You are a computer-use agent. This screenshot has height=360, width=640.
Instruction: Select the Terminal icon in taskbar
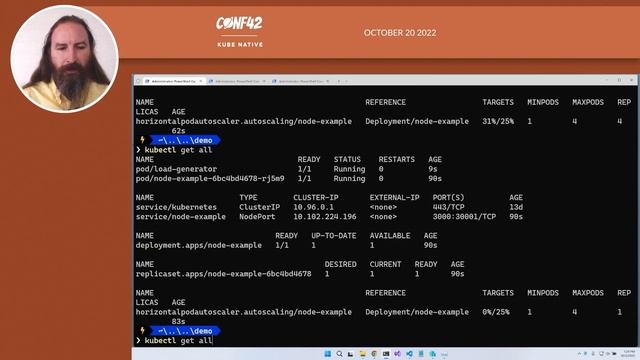coord(386,354)
